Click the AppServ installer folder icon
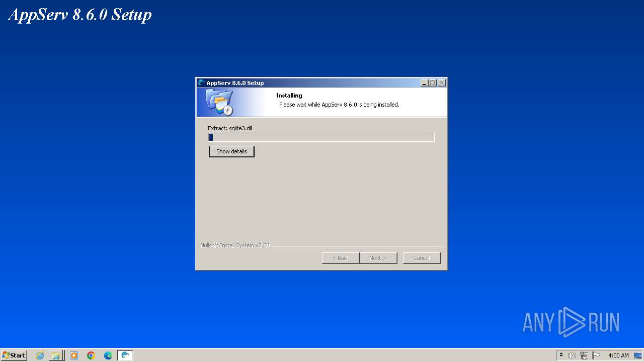 pos(220,102)
